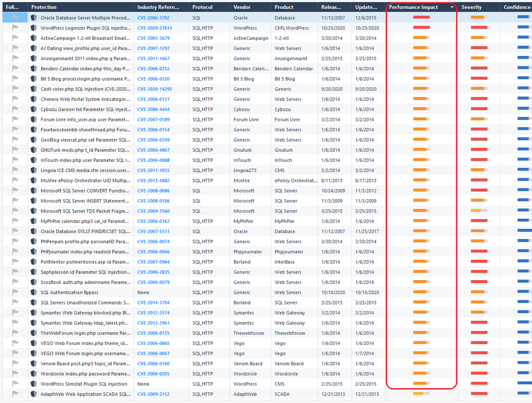
Task: Click shield icon of Venom Board post.php3 row
Action: [x=34, y=364]
